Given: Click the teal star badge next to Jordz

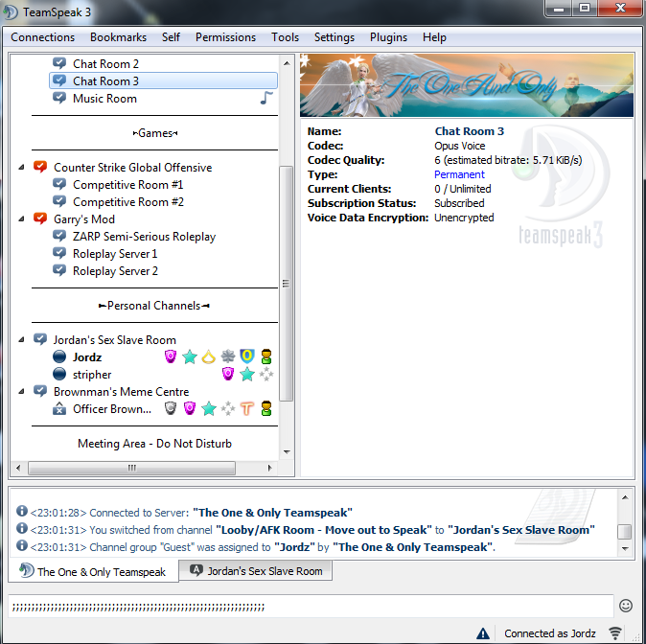Looking at the screenshot, I should [190, 356].
